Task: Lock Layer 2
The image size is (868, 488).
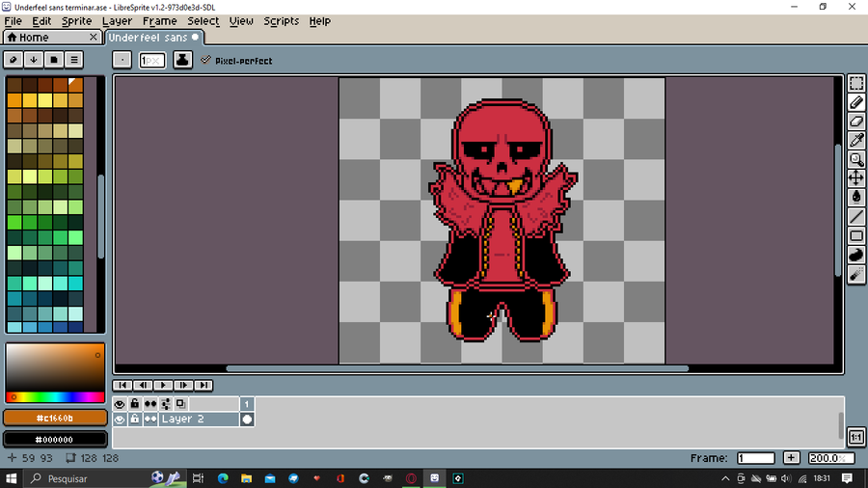Action: pyautogui.click(x=134, y=420)
